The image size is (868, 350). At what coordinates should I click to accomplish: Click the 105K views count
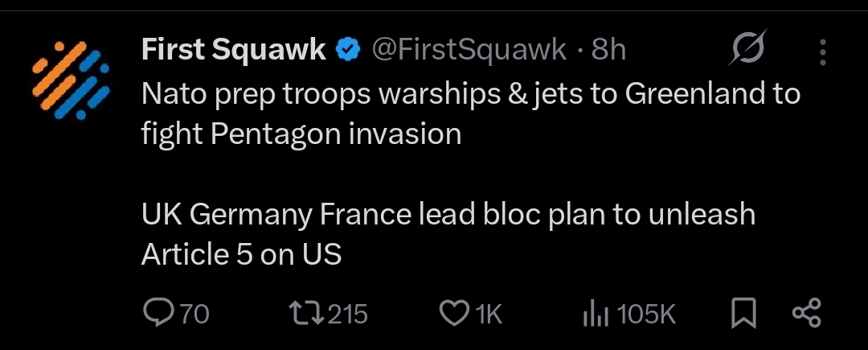pyautogui.click(x=648, y=313)
